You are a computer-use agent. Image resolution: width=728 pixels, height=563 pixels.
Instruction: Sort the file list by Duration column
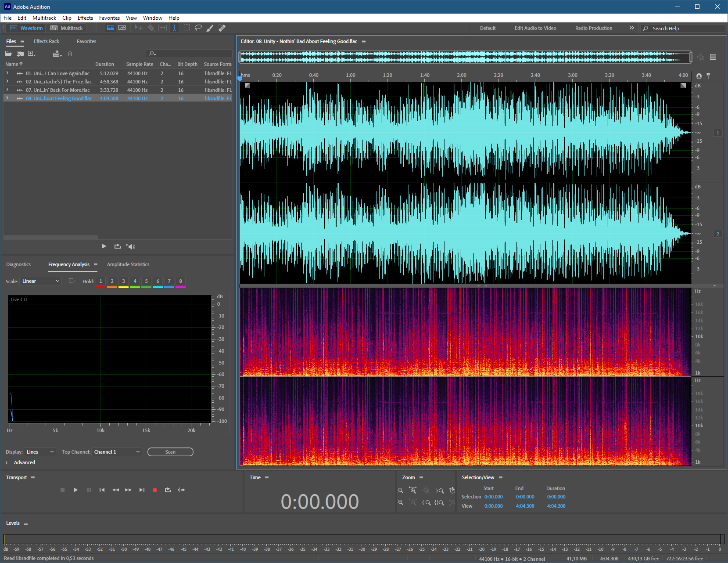104,64
